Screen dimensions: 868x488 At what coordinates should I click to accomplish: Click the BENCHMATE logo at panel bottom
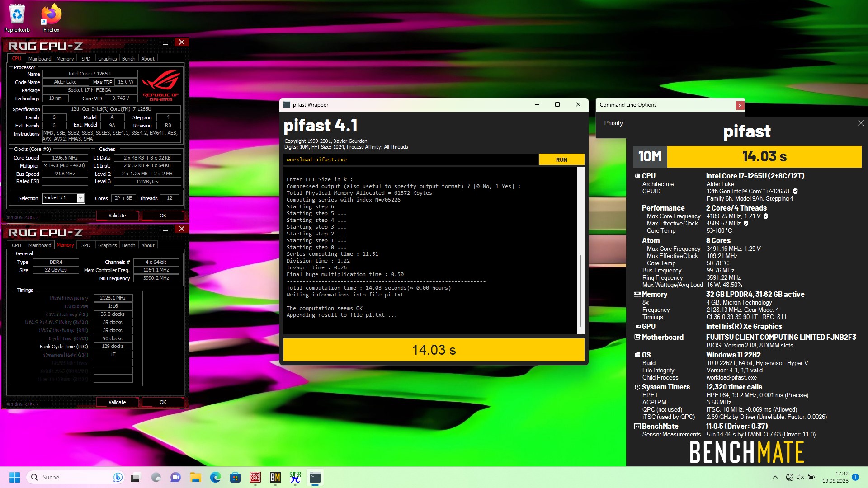pyautogui.click(x=747, y=452)
